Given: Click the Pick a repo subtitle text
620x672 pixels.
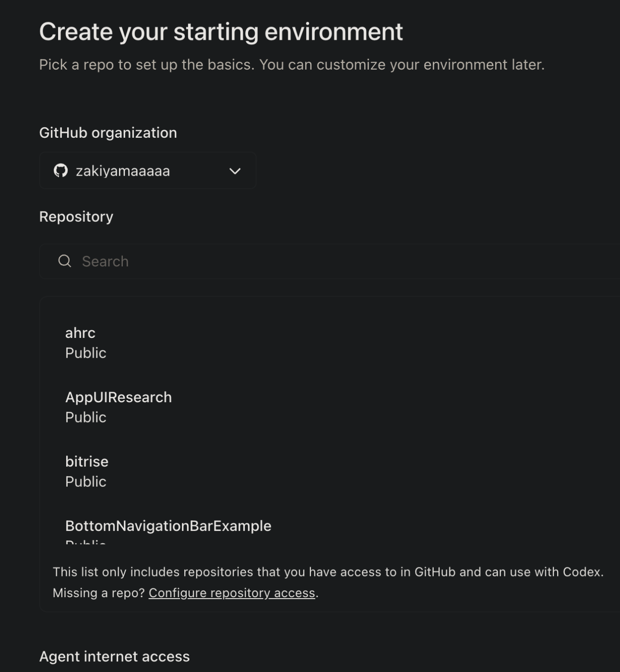Looking at the screenshot, I should coord(292,64).
